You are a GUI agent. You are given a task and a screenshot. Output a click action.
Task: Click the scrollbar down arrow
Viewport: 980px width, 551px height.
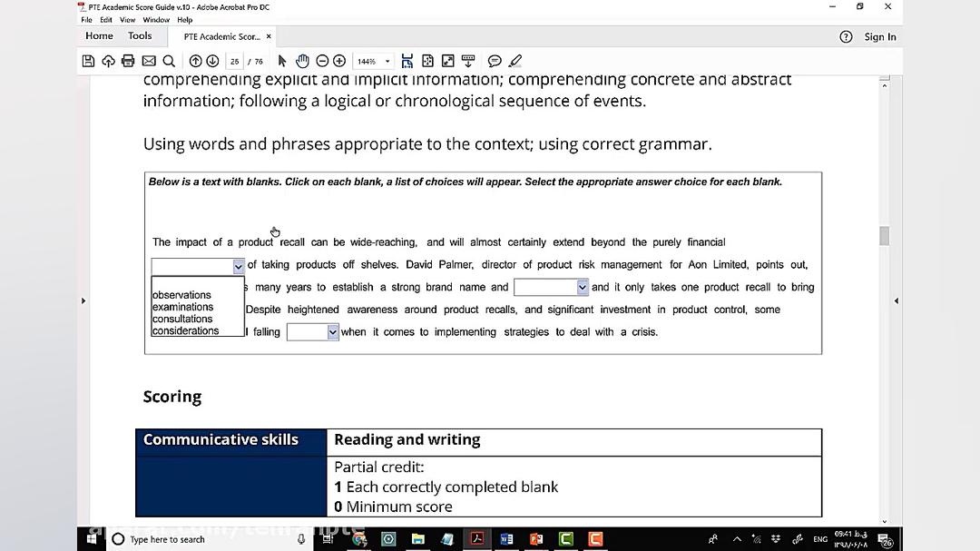885,522
